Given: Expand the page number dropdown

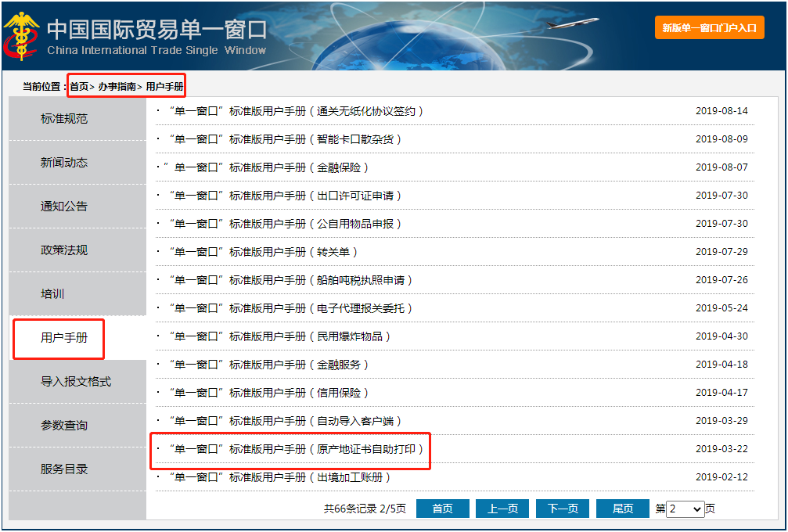Looking at the screenshot, I should click(x=685, y=509).
